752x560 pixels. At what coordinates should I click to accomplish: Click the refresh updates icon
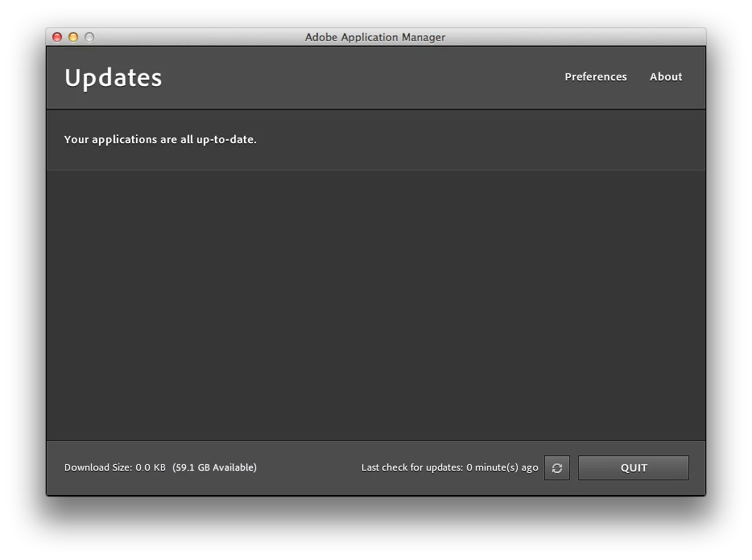(557, 468)
